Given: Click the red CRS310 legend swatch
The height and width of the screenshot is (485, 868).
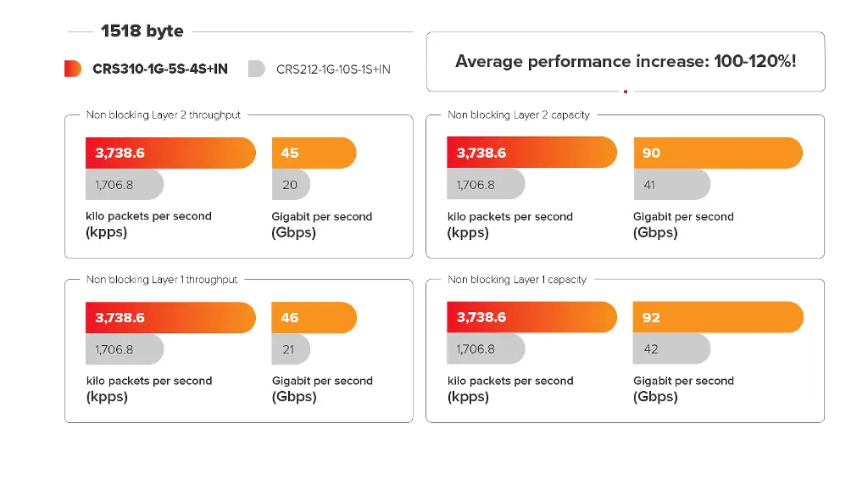Looking at the screenshot, I should (73, 70).
